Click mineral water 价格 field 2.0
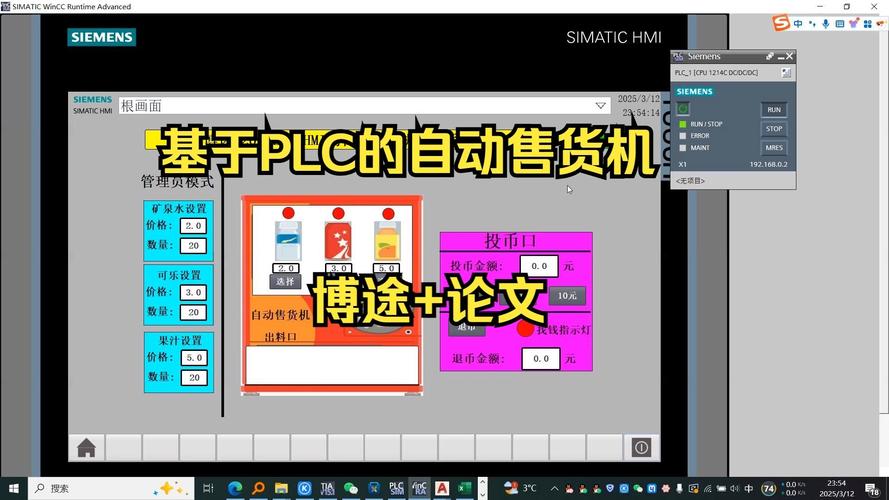889x500 pixels. click(193, 226)
